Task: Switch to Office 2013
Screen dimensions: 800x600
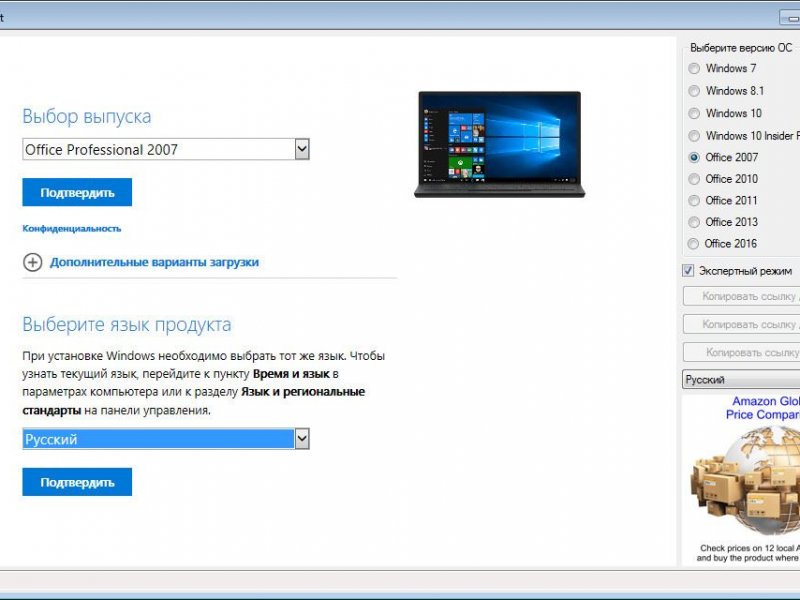Action: (x=694, y=222)
